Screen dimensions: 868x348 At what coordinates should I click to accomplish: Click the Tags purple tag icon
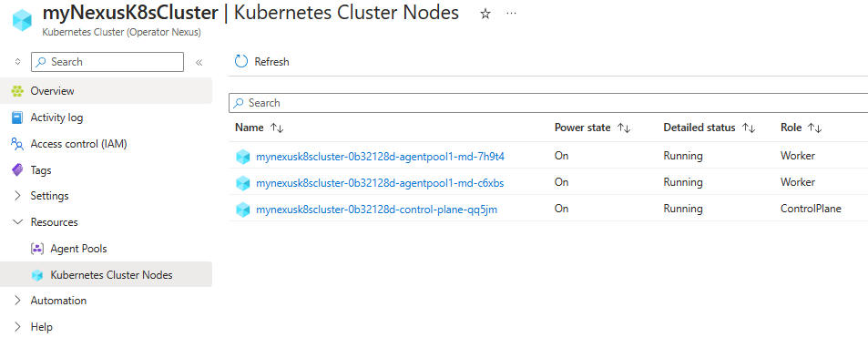point(17,170)
